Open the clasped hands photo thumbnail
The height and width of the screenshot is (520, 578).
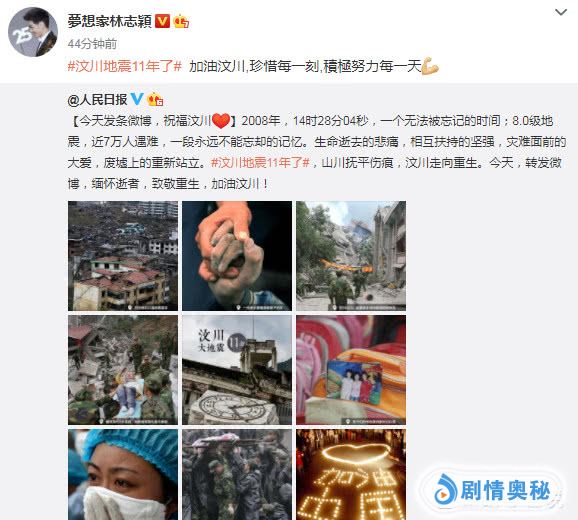[x=237, y=256]
